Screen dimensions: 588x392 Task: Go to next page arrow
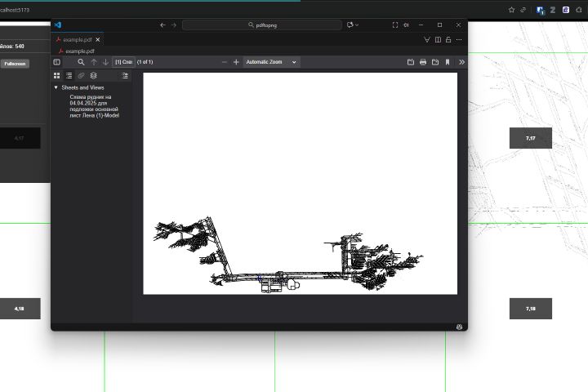(x=105, y=62)
